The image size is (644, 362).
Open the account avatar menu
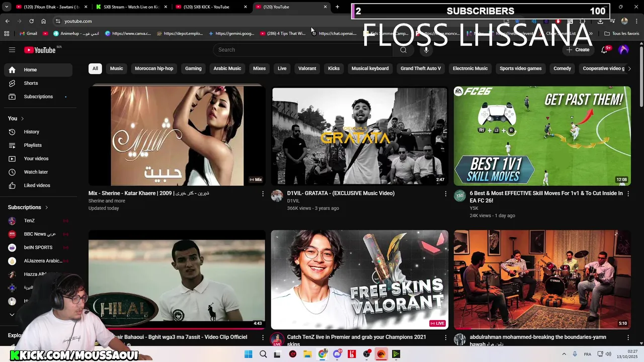point(623,50)
